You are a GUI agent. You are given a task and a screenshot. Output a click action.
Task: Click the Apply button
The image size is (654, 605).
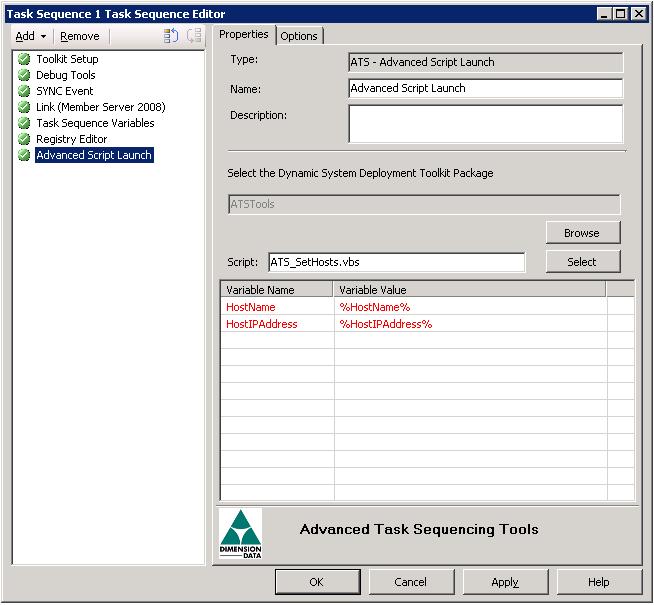click(x=506, y=582)
